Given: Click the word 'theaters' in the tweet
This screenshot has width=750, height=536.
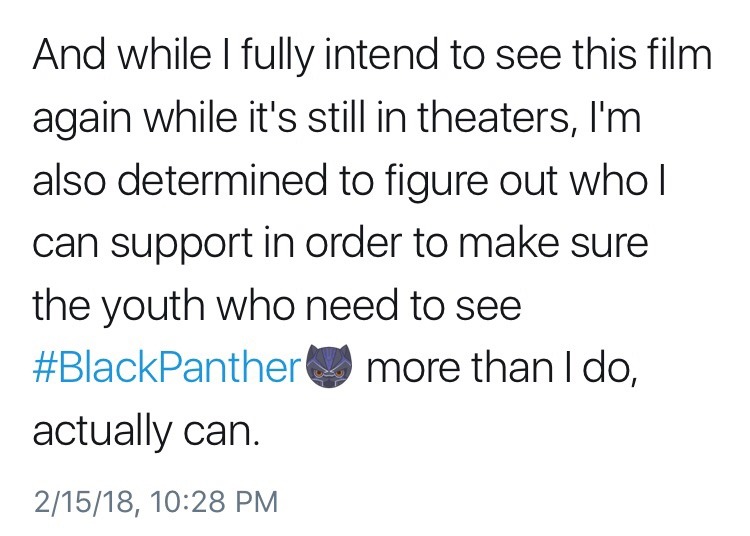Looking at the screenshot, I should [x=483, y=119].
